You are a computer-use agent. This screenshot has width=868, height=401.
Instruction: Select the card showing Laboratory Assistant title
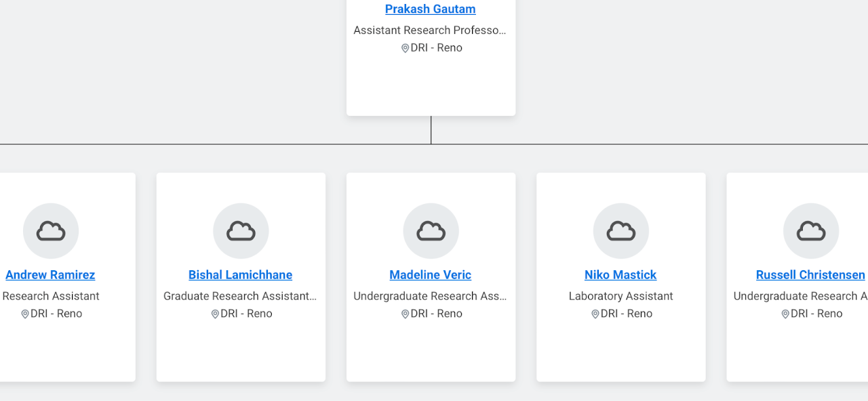click(x=621, y=276)
